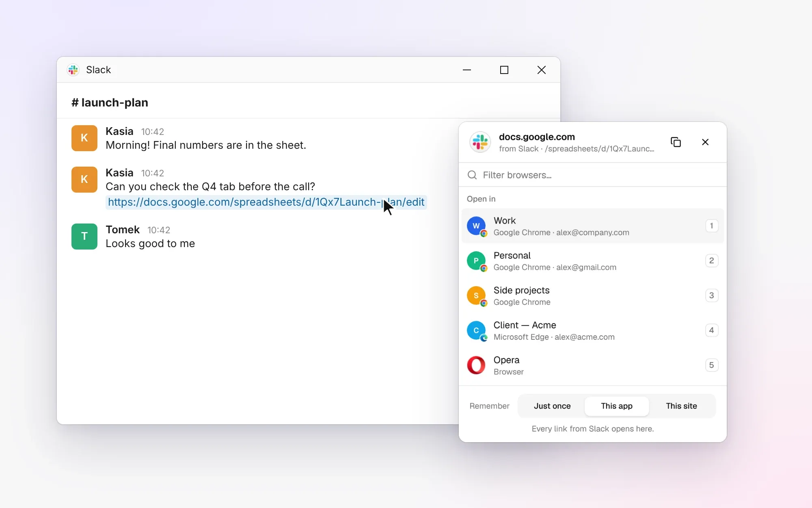The image size is (812, 508).
Task: Open the Google Sheets link in Slack
Action: [266, 202]
